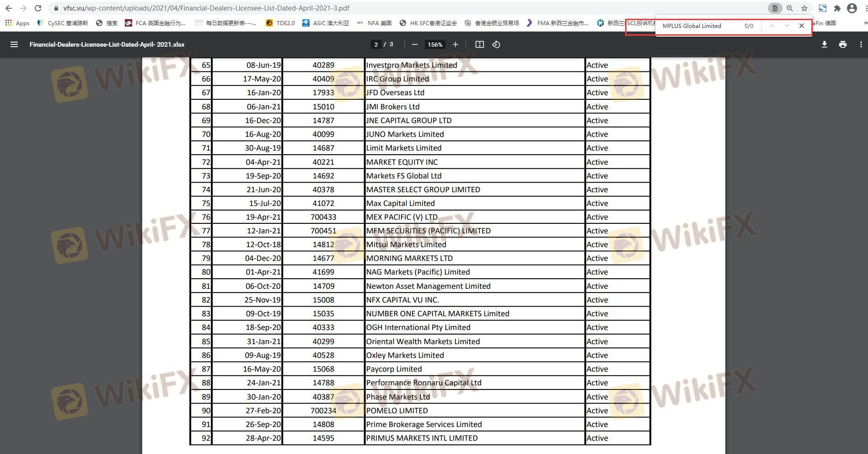The height and width of the screenshot is (454, 868).
Task: Open the PDF sidebar hamburger menu
Action: click(x=14, y=44)
